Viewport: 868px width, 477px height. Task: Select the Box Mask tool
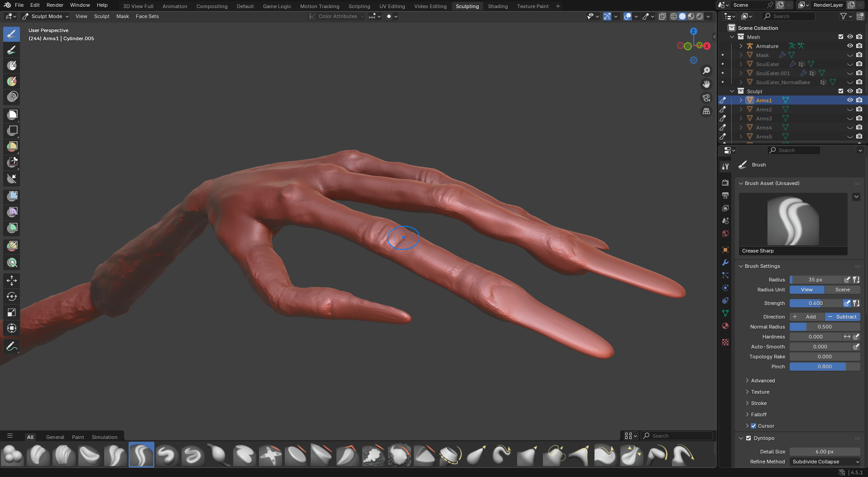[12, 115]
